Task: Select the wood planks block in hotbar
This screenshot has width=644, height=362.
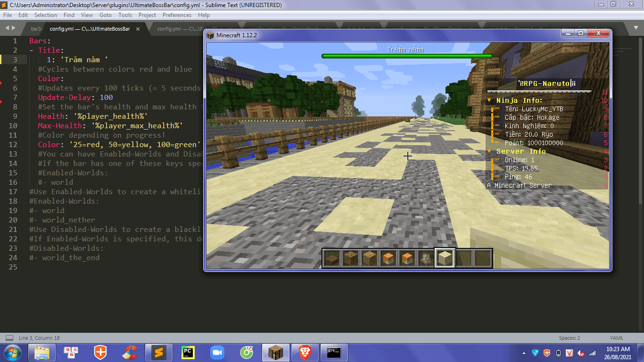Action: click(x=370, y=258)
